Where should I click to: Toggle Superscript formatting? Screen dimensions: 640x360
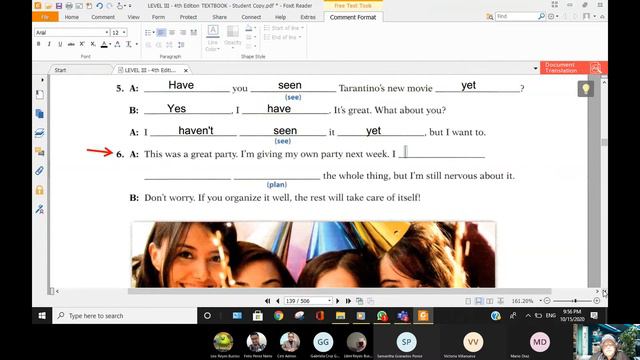pos(82,44)
